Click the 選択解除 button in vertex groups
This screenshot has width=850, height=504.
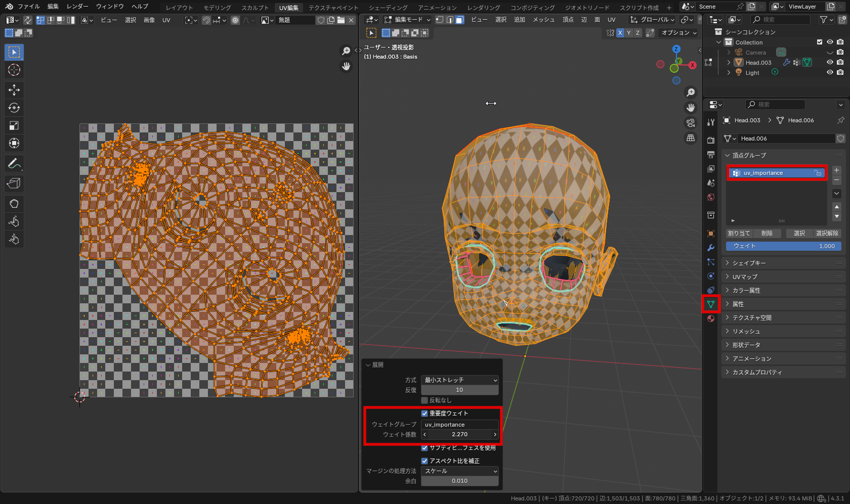[x=827, y=233]
